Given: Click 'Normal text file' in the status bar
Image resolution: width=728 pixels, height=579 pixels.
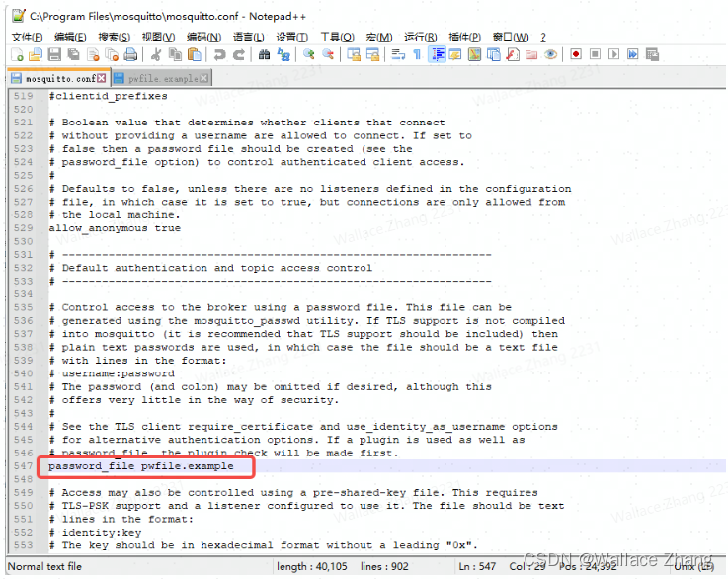Looking at the screenshot, I should point(45,566).
